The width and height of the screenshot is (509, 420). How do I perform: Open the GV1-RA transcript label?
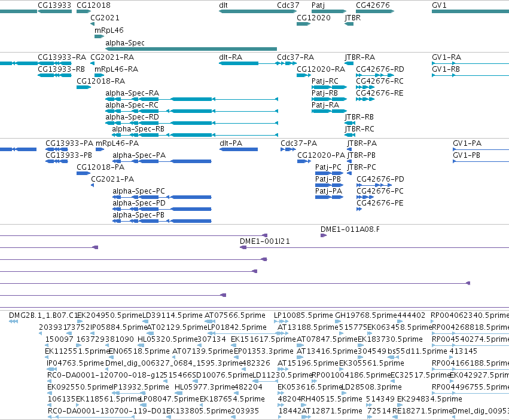tap(446, 57)
